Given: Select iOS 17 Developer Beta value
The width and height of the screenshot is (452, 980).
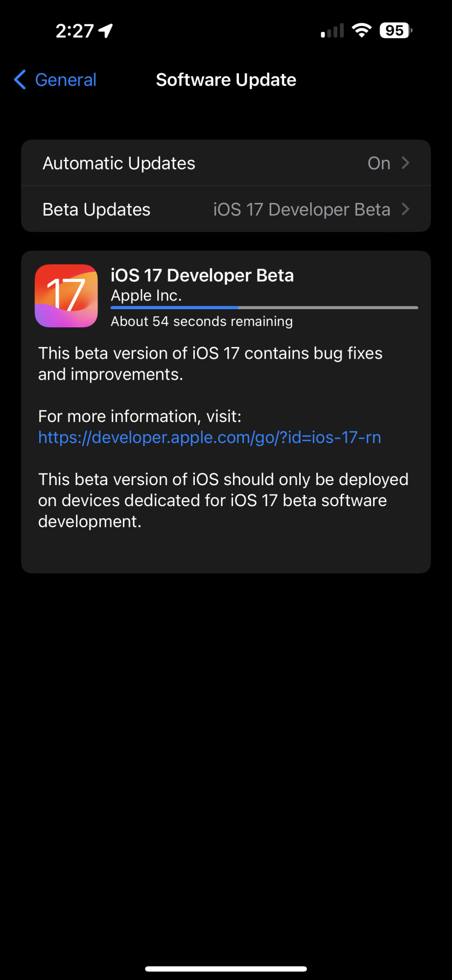Looking at the screenshot, I should 302,210.
